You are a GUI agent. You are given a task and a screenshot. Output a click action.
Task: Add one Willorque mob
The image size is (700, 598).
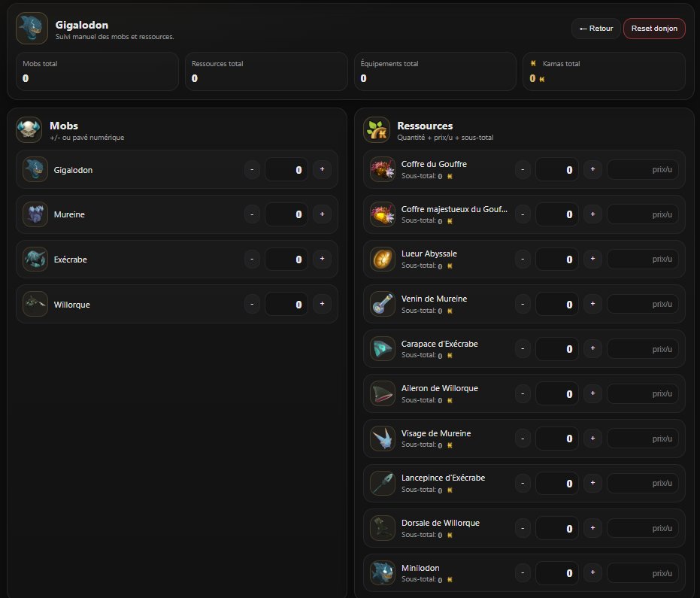coord(322,304)
